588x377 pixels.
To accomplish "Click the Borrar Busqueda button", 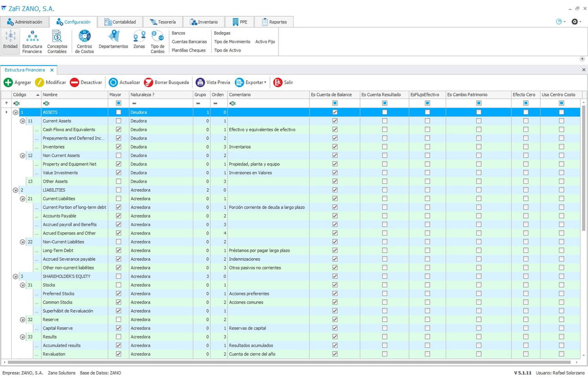I will 167,82.
